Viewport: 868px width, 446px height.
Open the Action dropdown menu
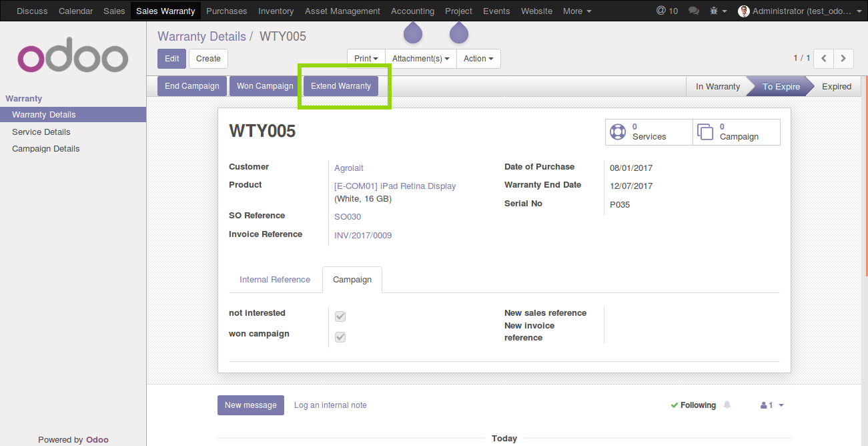pos(478,59)
